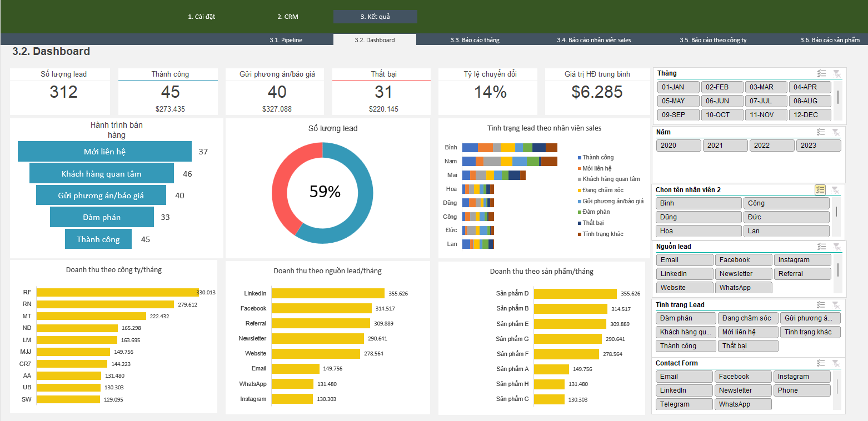Clear filter on the Contact Form slicer
Screen dimensions: 868x421
[x=836, y=363]
